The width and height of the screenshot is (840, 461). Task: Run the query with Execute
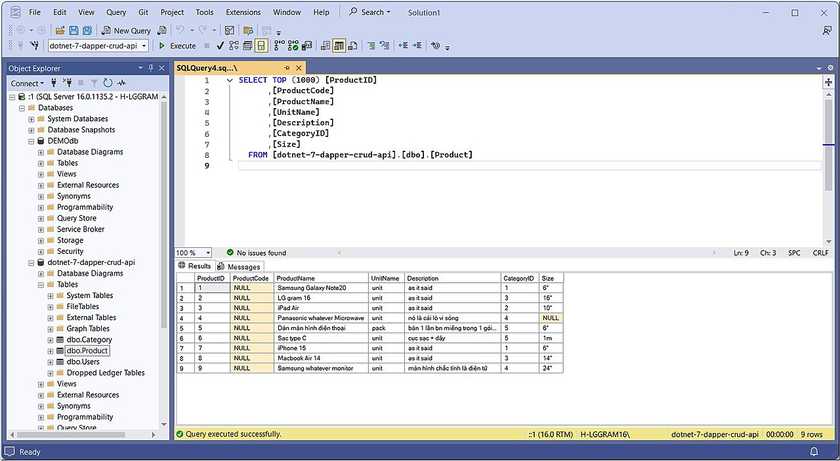177,46
